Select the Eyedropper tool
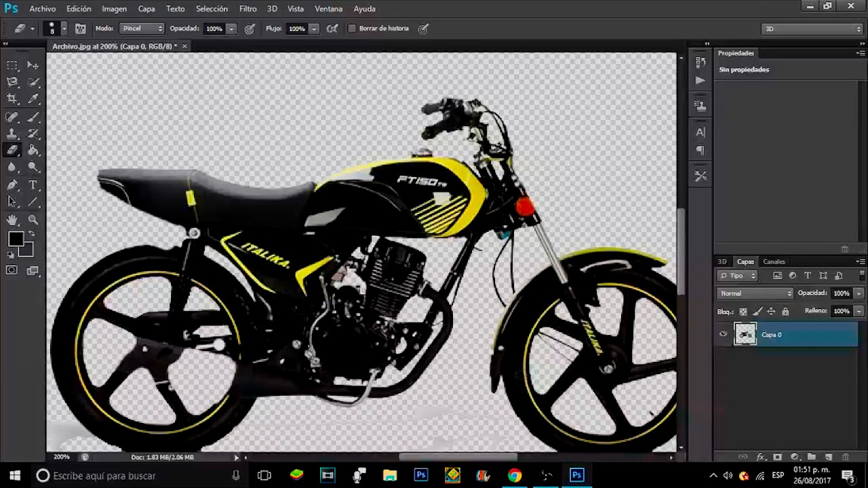 click(33, 99)
